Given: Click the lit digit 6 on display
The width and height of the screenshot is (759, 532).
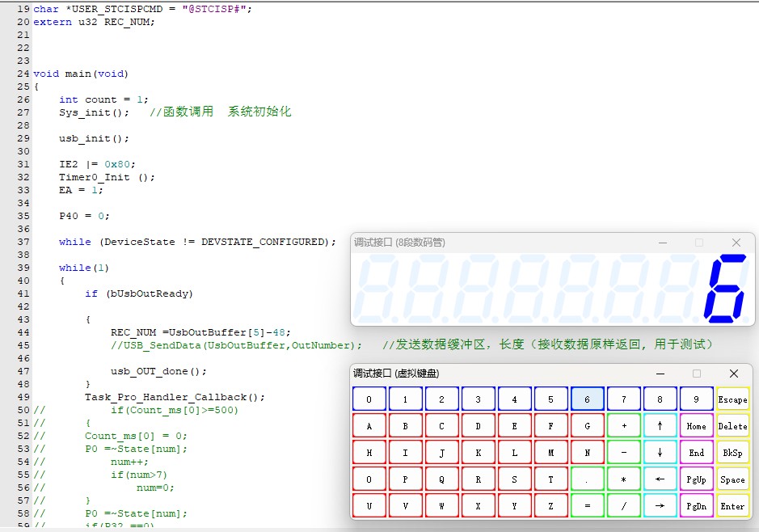Looking at the screenshot, I should click(724, 289).
